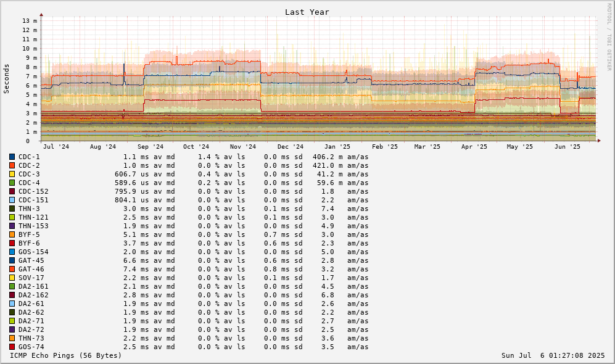615x364 pixels.
Task: Click the CDC-2 orange-red legend swatch
Action: [x=12, y=165]
